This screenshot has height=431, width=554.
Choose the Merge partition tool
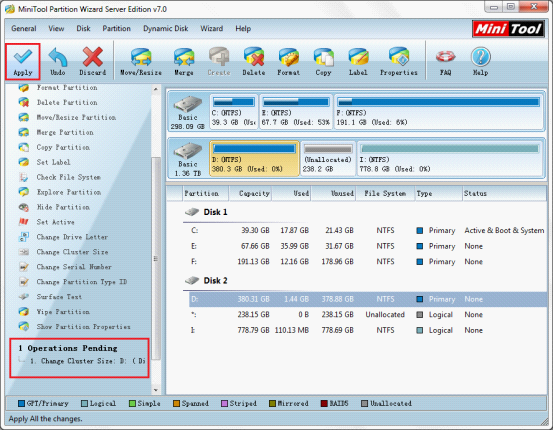(184, 62)
